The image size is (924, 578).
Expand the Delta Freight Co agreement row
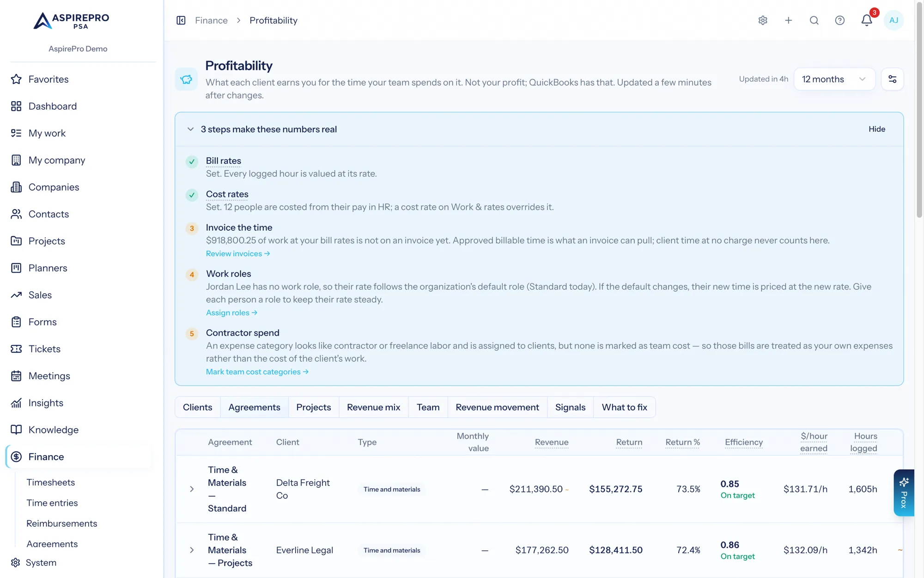coord(192,489)
